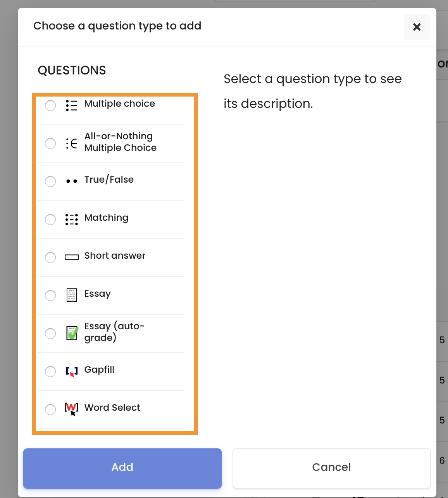Close the question type dialog
Viewport: 448px width, 498px height.
click(417, 27)
